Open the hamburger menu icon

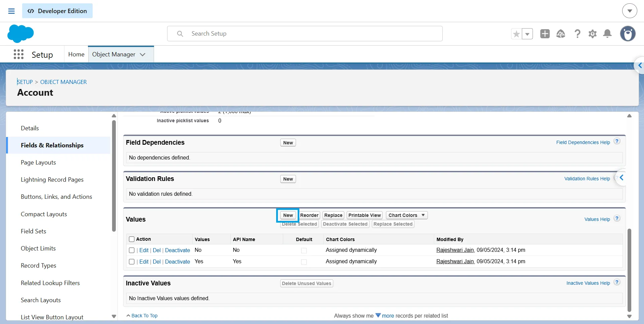(11, 11)
